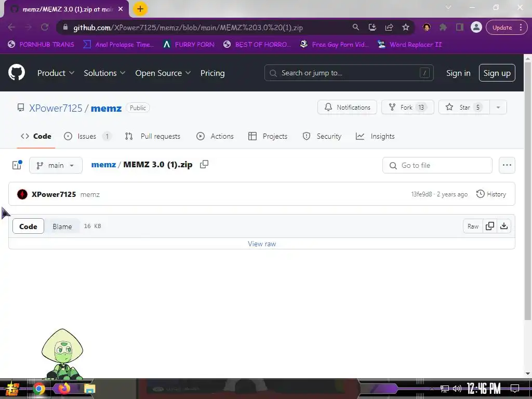Expand the file tree side panel

[17, 165]
